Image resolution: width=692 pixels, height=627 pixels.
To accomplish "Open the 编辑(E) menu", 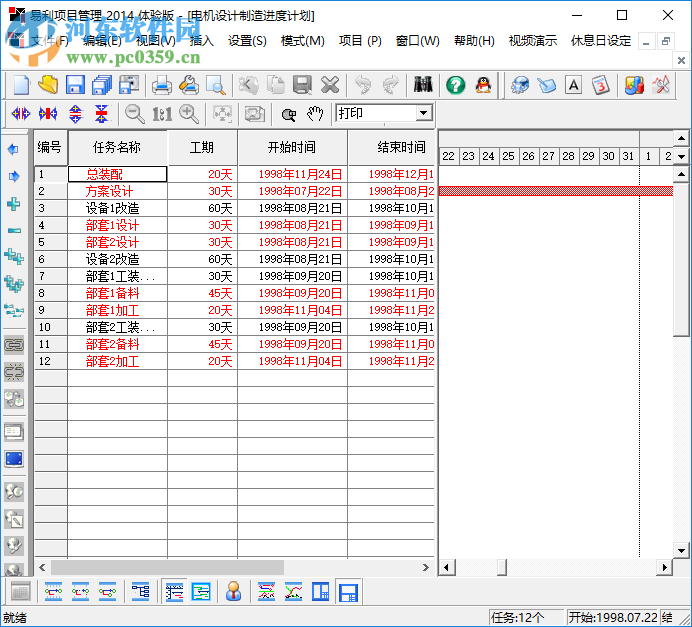I will [102, 41].
